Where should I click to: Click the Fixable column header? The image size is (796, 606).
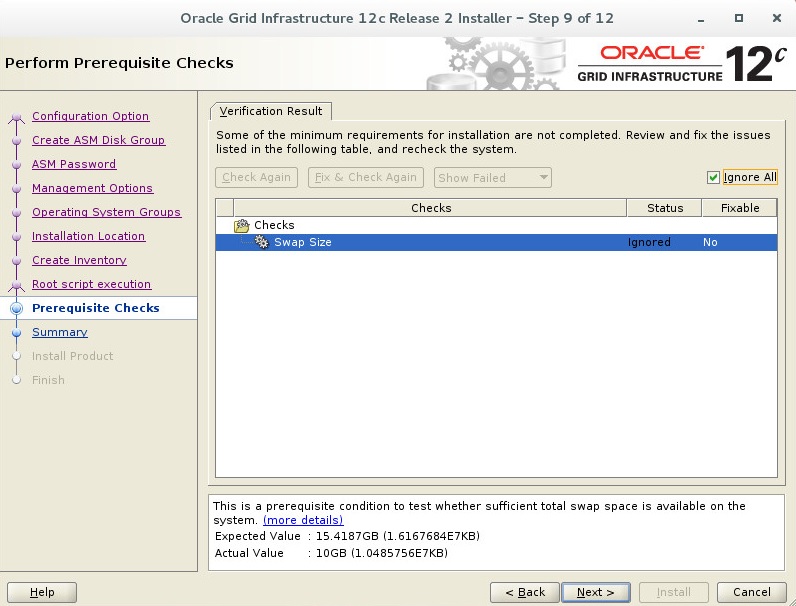(x=740, y=208)
